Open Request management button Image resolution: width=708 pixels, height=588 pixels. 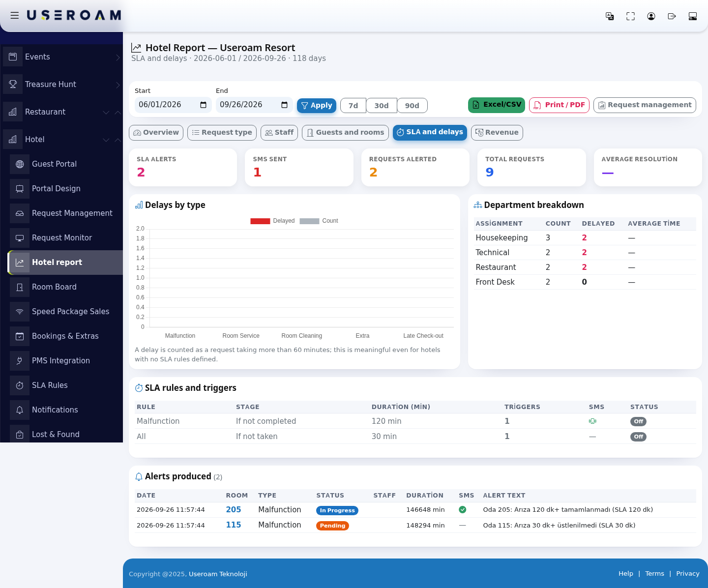[645, 105]
